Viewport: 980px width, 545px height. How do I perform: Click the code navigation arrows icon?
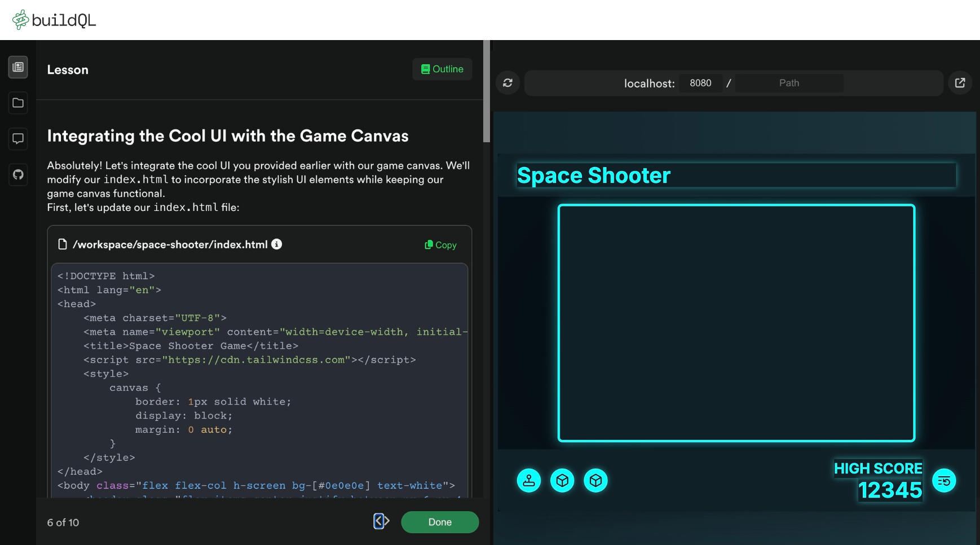381,521
